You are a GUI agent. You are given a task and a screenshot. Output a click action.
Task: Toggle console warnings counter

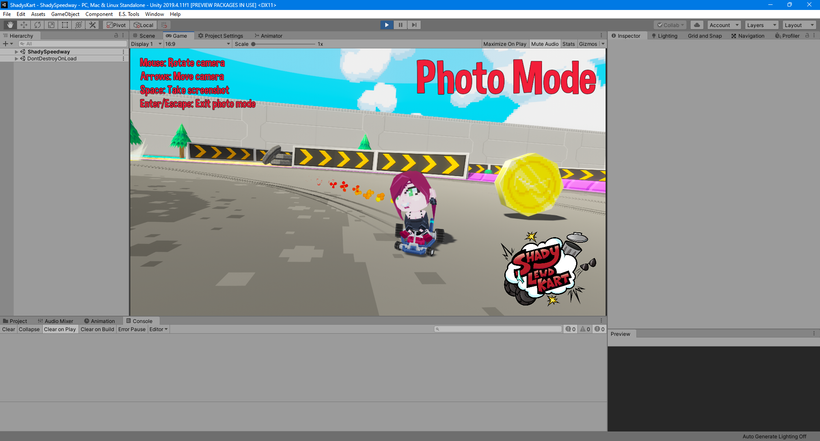[x=585, y=329]
